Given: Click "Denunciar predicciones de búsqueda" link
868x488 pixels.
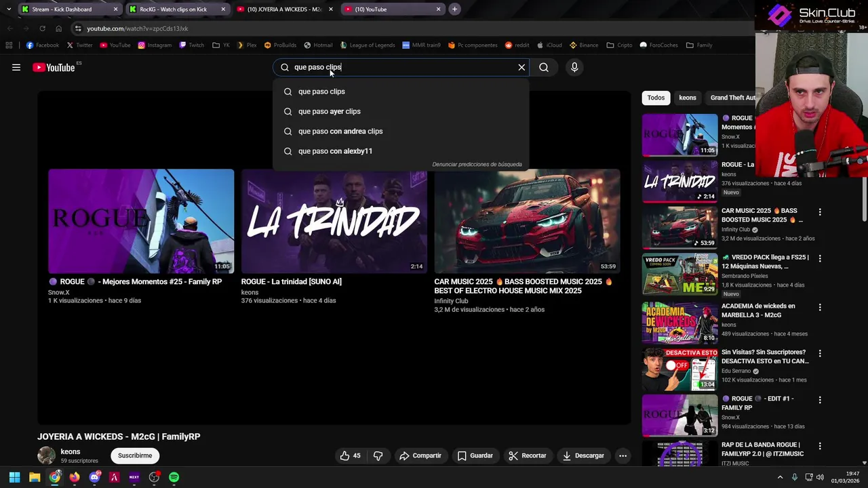Looking at the screenshot, I should 477,164.
